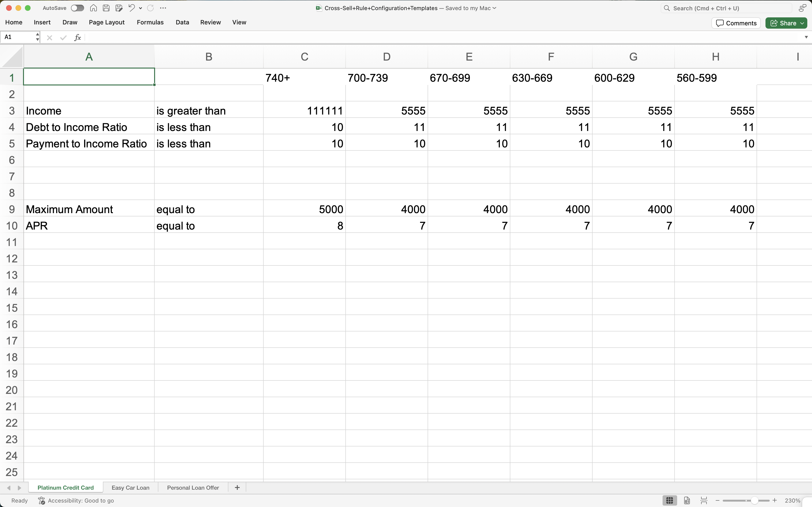
Task: Open the more quick access ellipsis menu
Action: pos(163,8)
